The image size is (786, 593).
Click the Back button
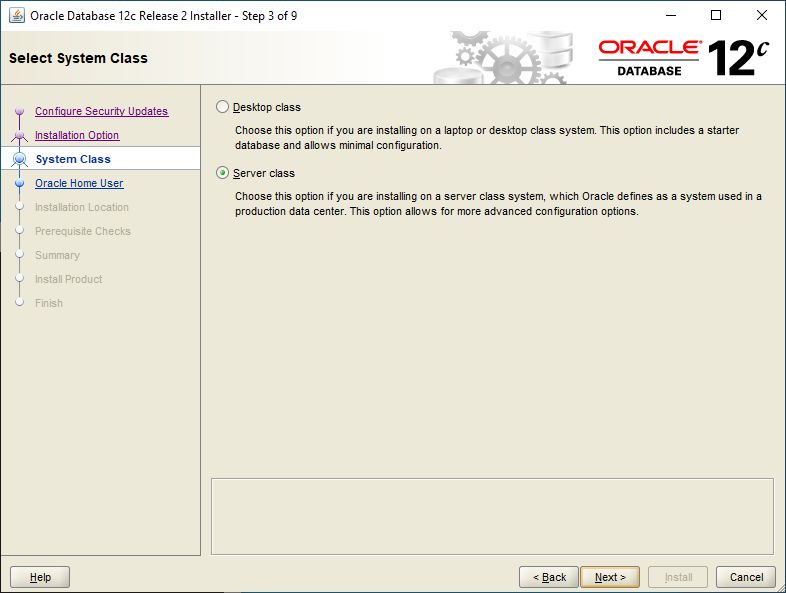tap(549, 577)
